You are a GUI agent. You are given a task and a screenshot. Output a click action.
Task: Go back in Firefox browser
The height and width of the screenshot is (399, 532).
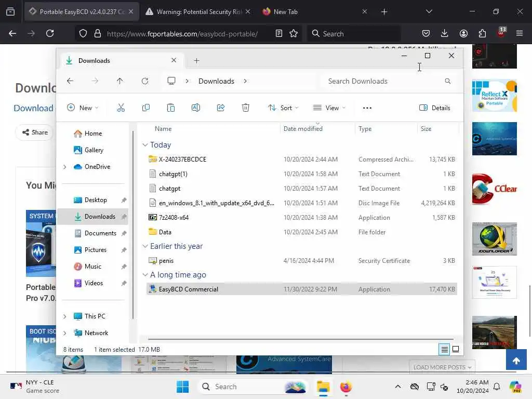pos(12,33)
